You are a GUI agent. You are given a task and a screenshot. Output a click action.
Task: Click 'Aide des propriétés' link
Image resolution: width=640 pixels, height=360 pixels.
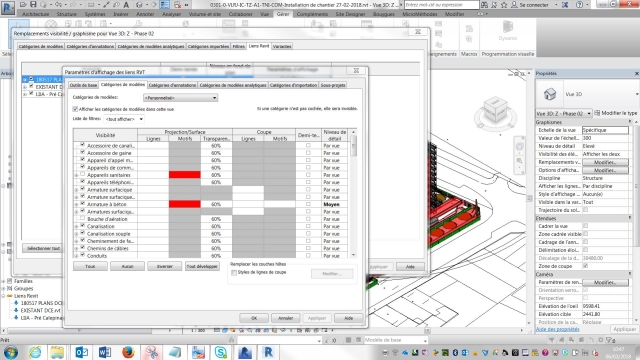click(x=558, y=329)
